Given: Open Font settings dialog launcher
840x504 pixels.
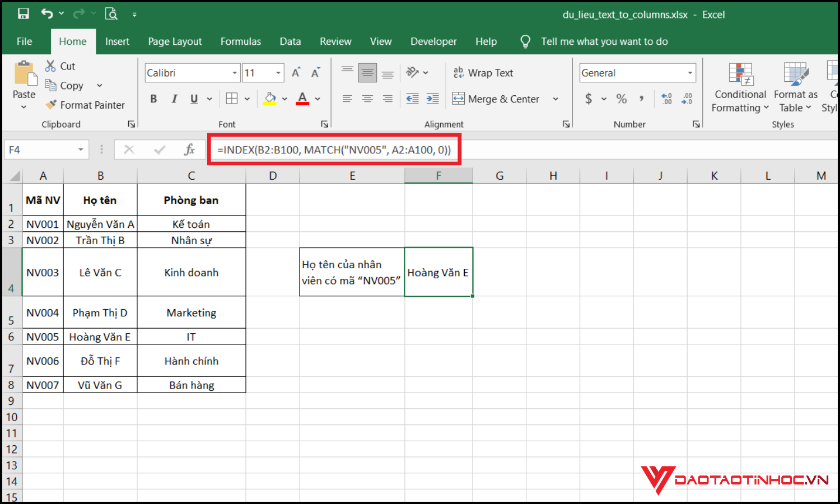Looking at the screenshot, I should (324, 124).
